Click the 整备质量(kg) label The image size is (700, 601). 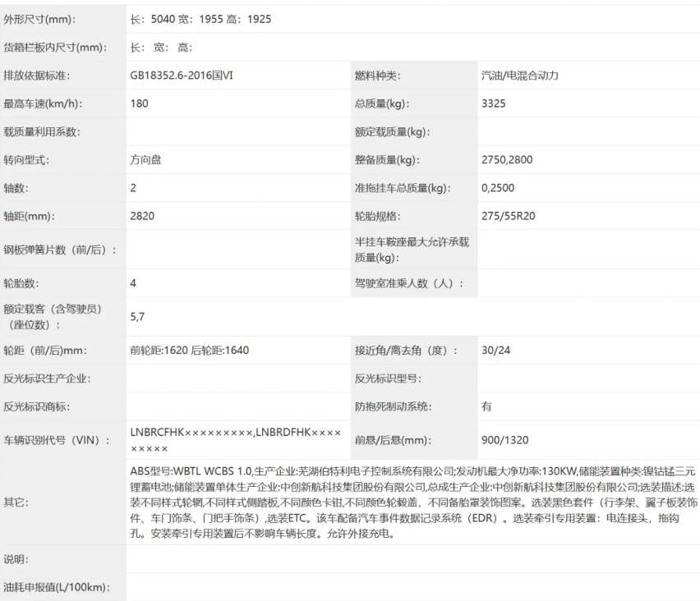[x=388, y=160]
